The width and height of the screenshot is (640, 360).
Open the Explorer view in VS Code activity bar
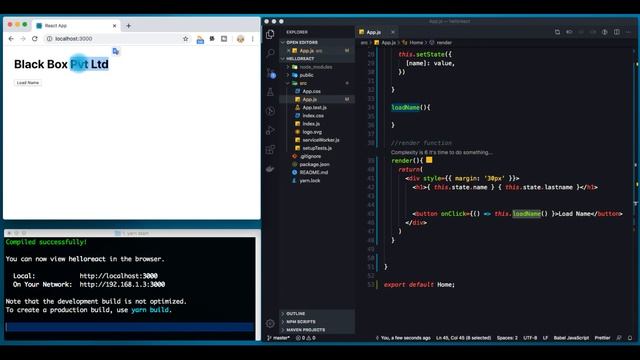pos(270,35)
